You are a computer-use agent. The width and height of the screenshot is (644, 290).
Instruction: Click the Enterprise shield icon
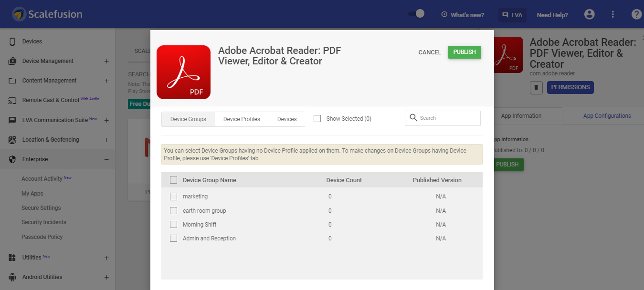pyautogui.click(x=12, y=159)
